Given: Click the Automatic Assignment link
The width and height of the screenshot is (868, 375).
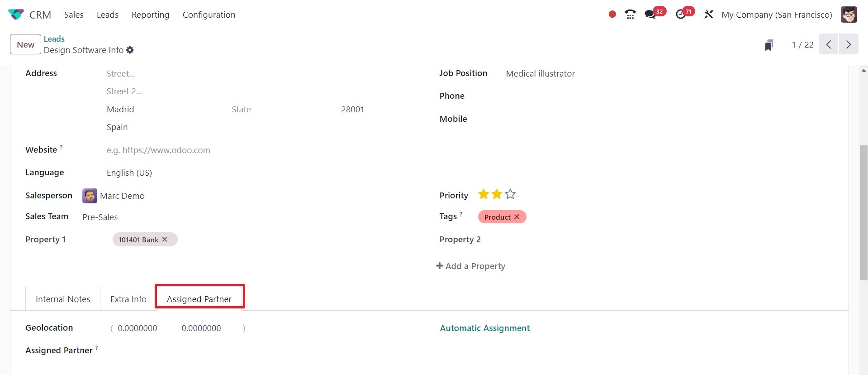Looking at the screenshot, I should 484,328.
